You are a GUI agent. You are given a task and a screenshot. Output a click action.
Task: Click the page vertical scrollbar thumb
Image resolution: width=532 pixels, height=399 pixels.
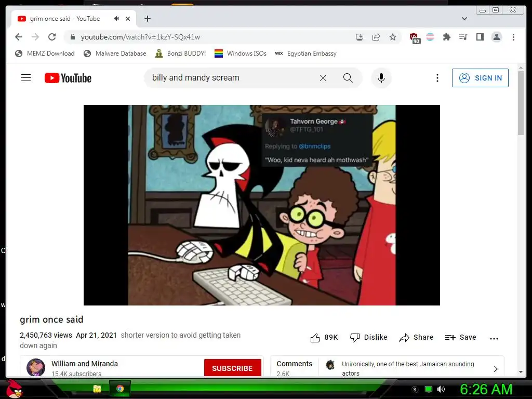pos(521,104)
